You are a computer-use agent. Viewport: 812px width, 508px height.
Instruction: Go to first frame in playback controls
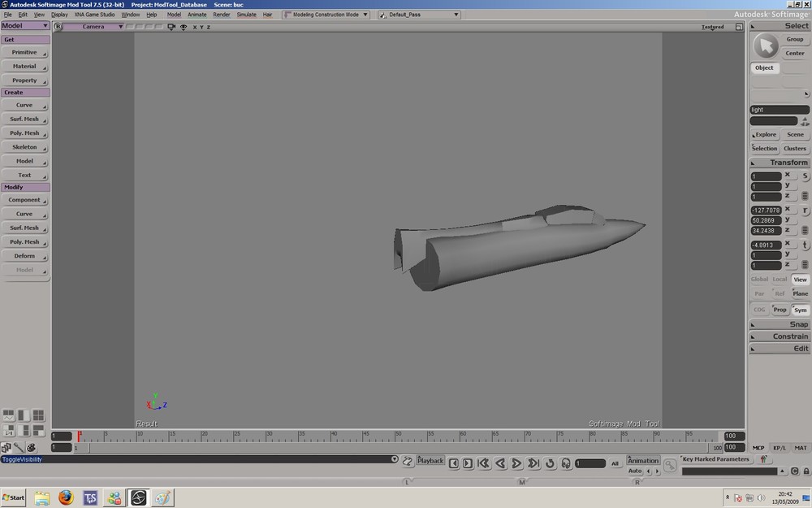(484, 463)
